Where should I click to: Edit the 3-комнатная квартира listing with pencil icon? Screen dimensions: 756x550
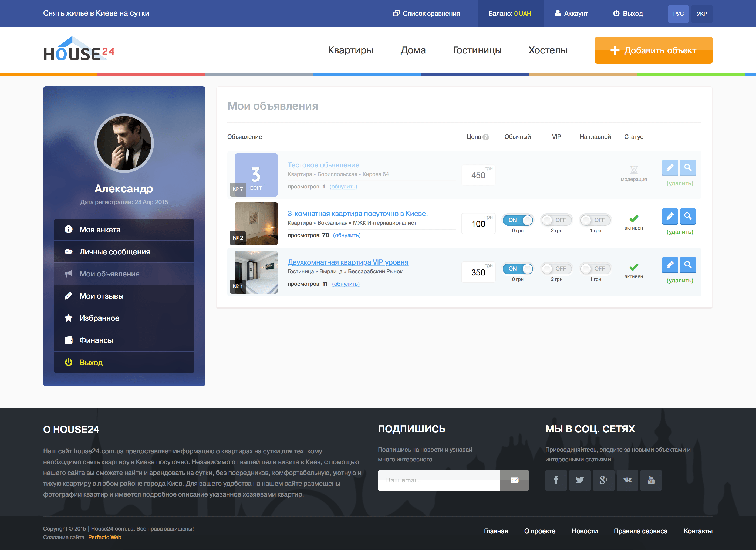click(670, 216)
